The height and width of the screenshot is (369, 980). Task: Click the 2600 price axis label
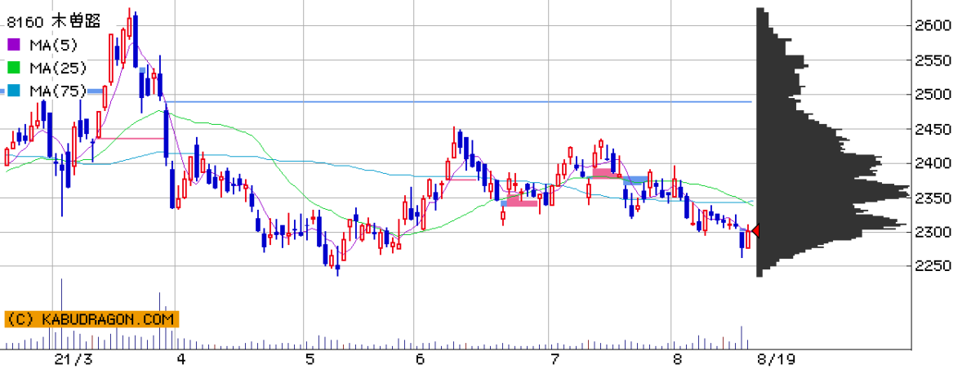(933, 26)
